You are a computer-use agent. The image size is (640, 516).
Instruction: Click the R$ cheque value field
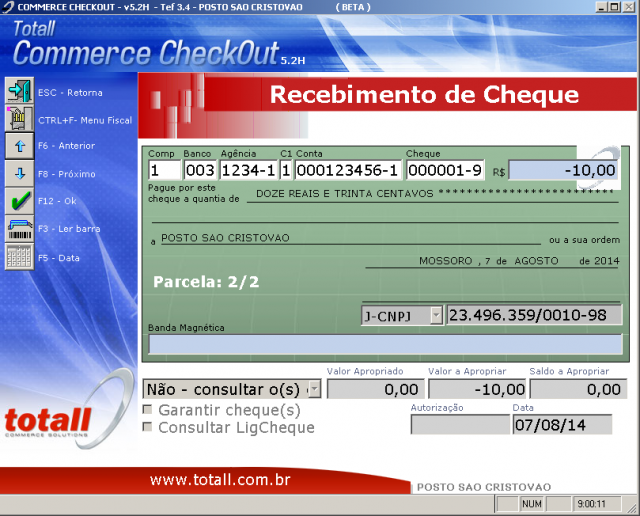563,170
